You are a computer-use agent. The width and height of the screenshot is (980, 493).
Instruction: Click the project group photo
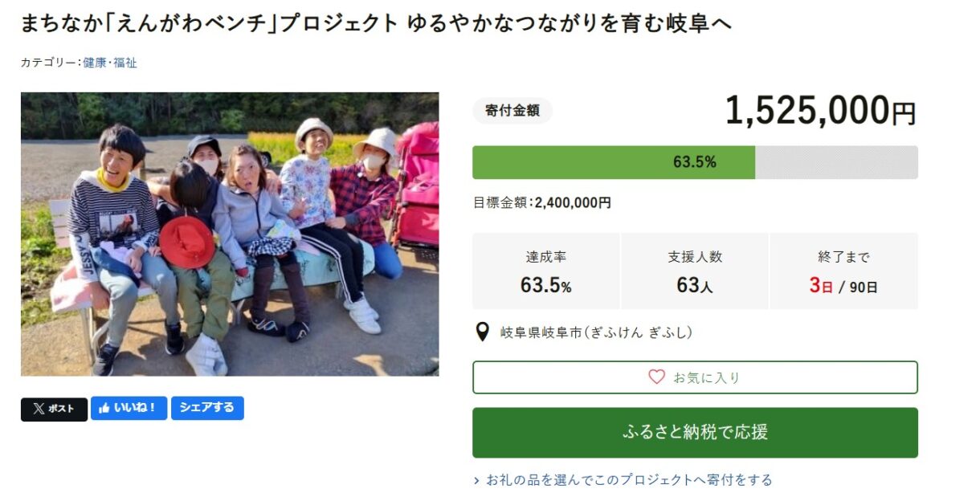[x=230, y=234]
